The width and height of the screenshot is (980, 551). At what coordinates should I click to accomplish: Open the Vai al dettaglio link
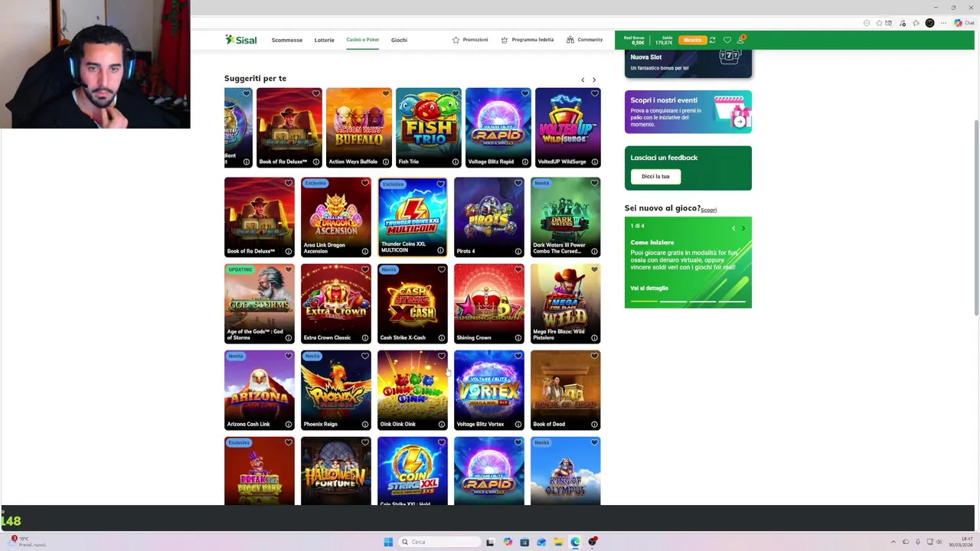click(x=649, y=288)
